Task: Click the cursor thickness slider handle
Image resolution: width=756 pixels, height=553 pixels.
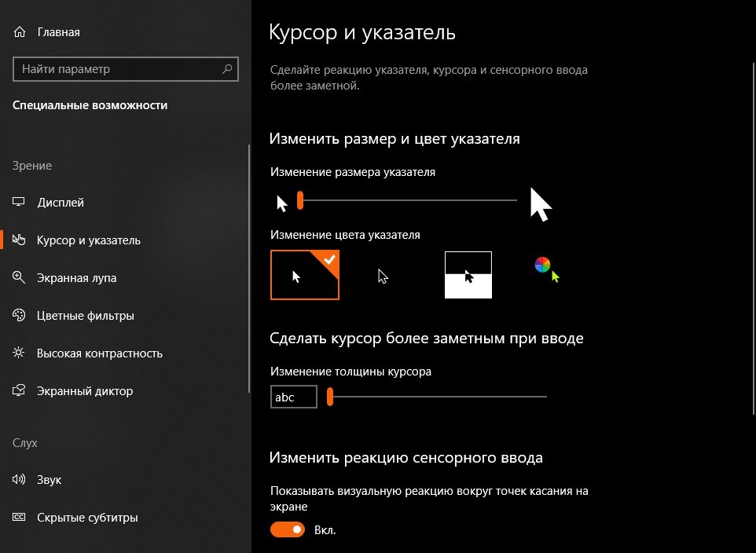Action: tap(330, 397)
